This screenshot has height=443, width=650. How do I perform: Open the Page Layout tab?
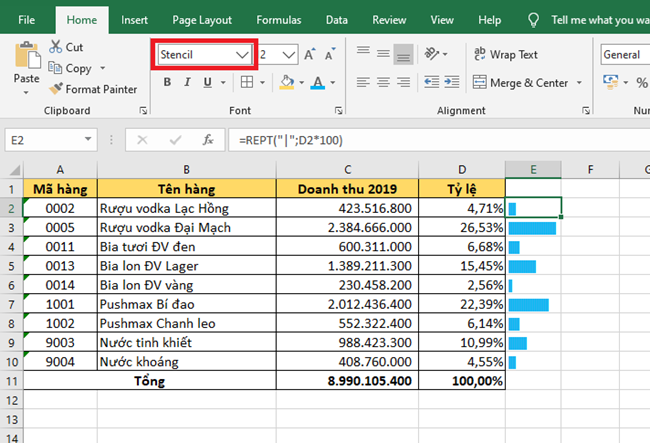[x=202, y=19]
